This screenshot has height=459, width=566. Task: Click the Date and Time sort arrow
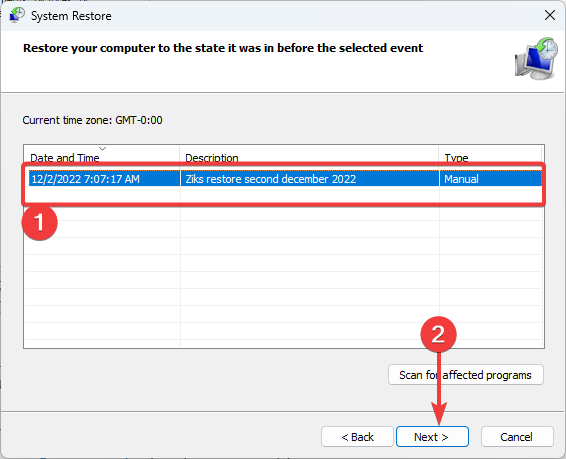(103, 149)
